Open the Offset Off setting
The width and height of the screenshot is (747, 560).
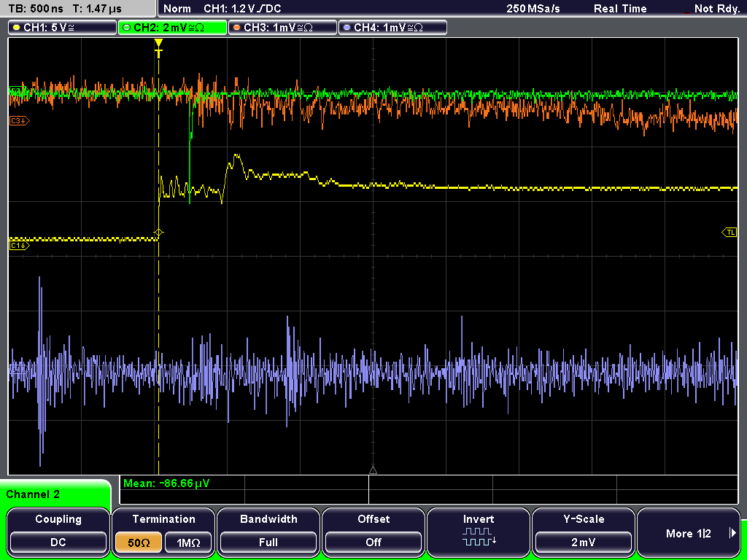(373, 532)
